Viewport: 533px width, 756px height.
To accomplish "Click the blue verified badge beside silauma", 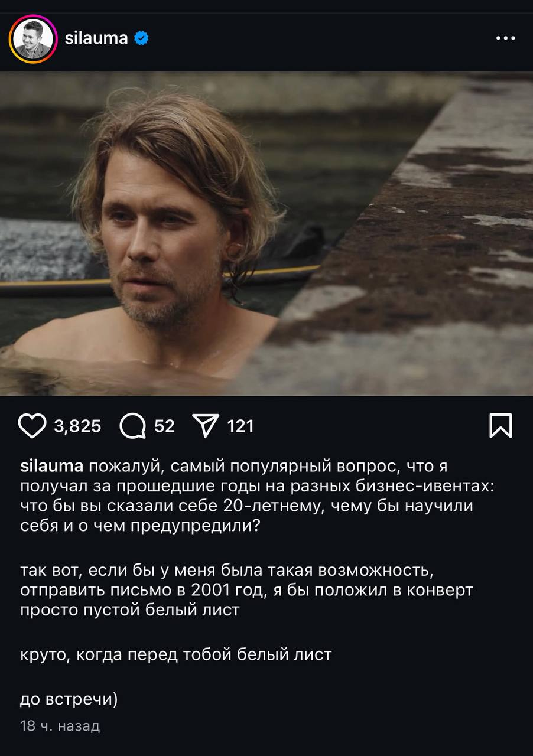I will click(x=141, y=39).
